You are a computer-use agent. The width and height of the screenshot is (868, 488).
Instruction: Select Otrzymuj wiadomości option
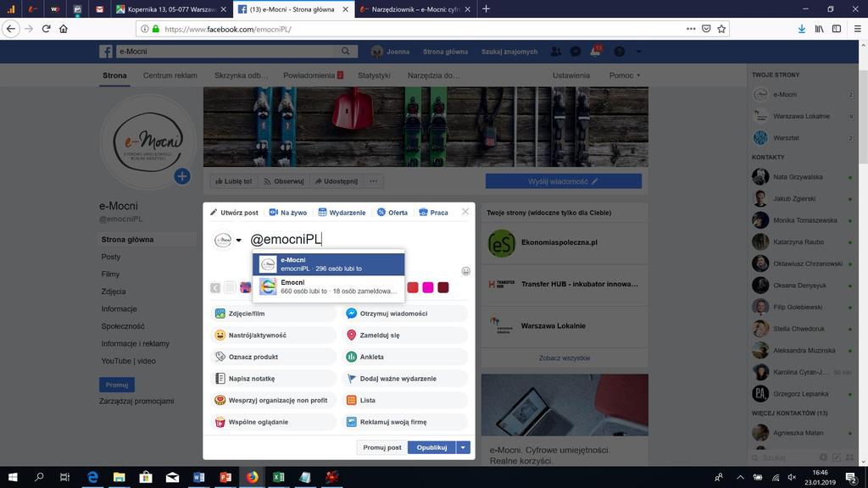pyautogui.click(x=405, y=313)
